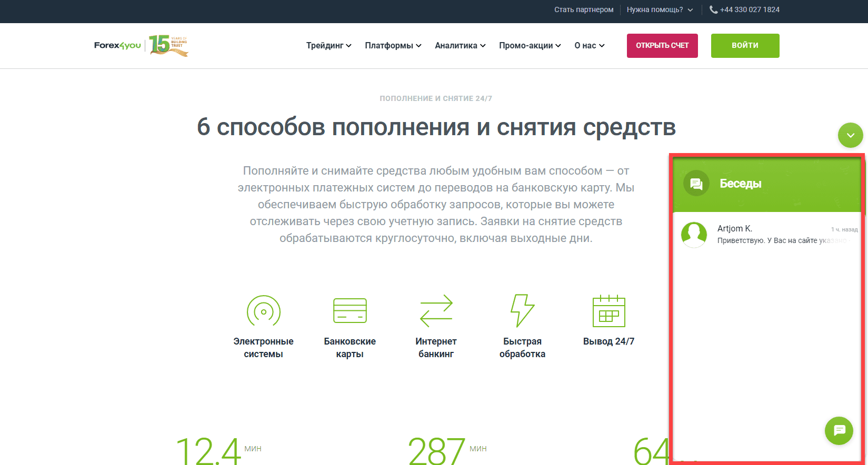Click the Forex4you logo

pyautogui.click(x=117, y=45)
